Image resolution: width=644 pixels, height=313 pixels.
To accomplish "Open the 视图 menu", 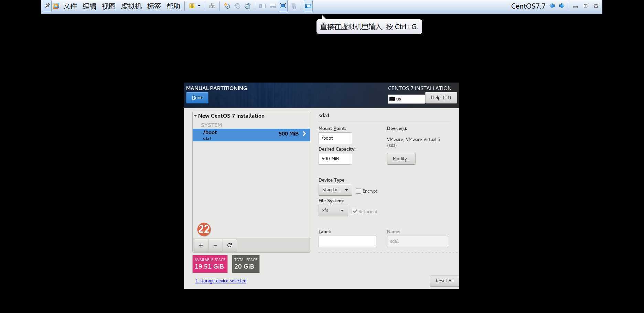I will pos(109,6).
